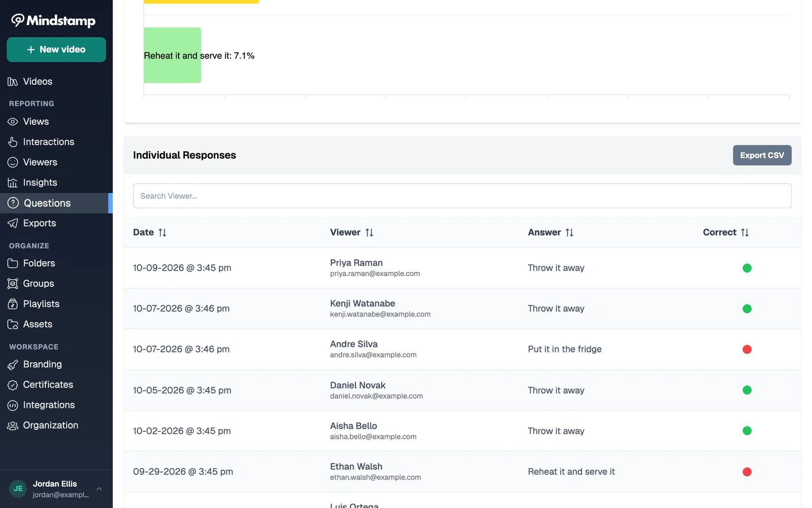This screenshot has height=508, width=812.
Task: Click the green Reheat it and serve it bar
Action: 173,55
